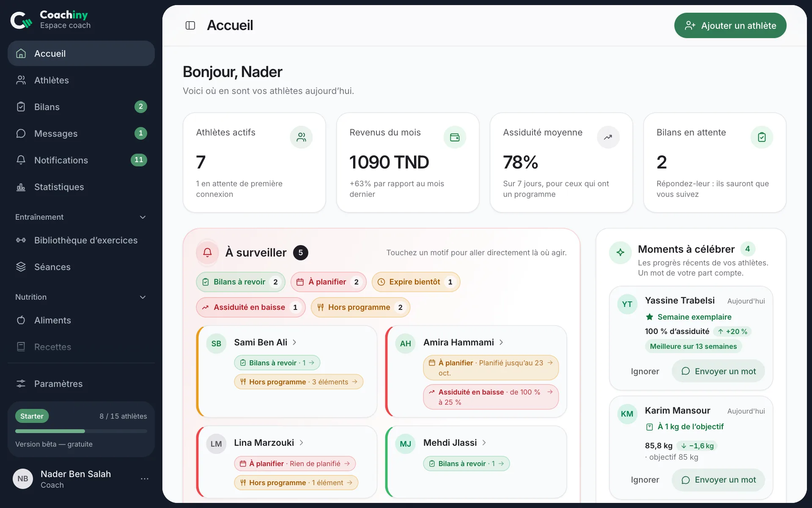Click the À surveiller bell icon
The width and height of the screenshot is (812, 508).
207,253
